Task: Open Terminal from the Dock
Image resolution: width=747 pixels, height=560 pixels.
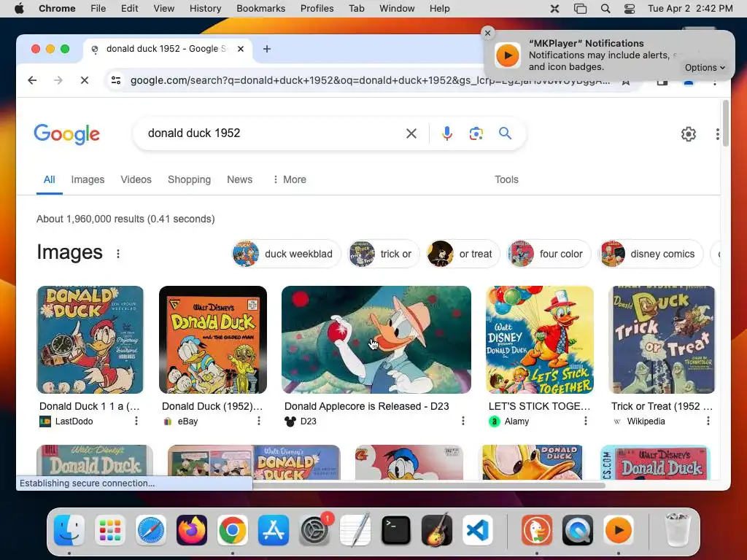Action: click(x=396, y=530)
